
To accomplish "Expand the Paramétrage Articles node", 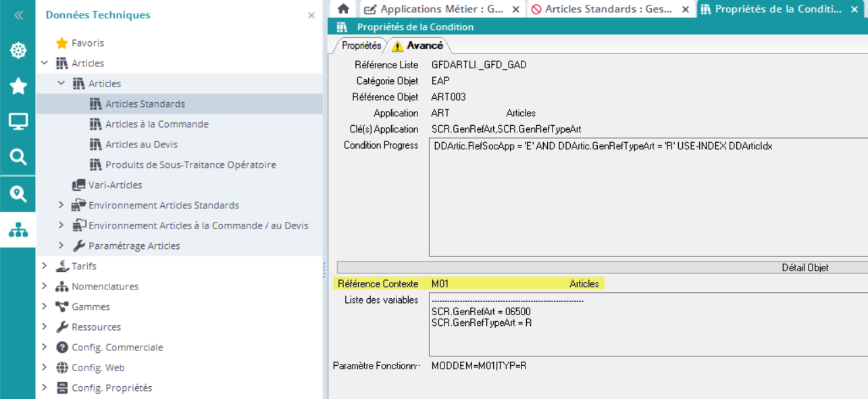I will coord(61,245).
